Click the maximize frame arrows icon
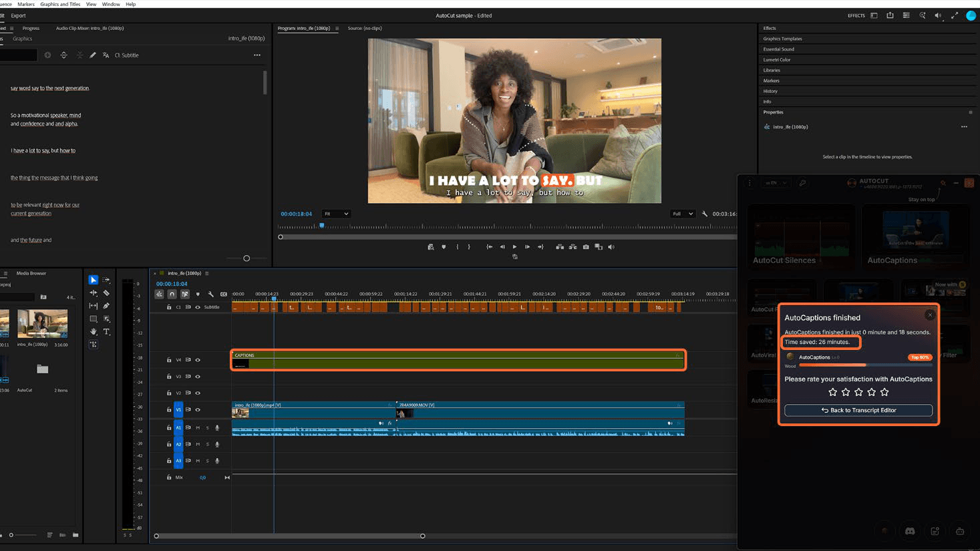 [x=955, y=15]
